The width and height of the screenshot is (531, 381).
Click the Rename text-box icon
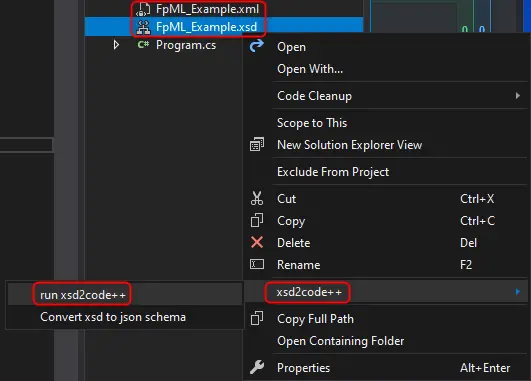click(x=257, y=264)
